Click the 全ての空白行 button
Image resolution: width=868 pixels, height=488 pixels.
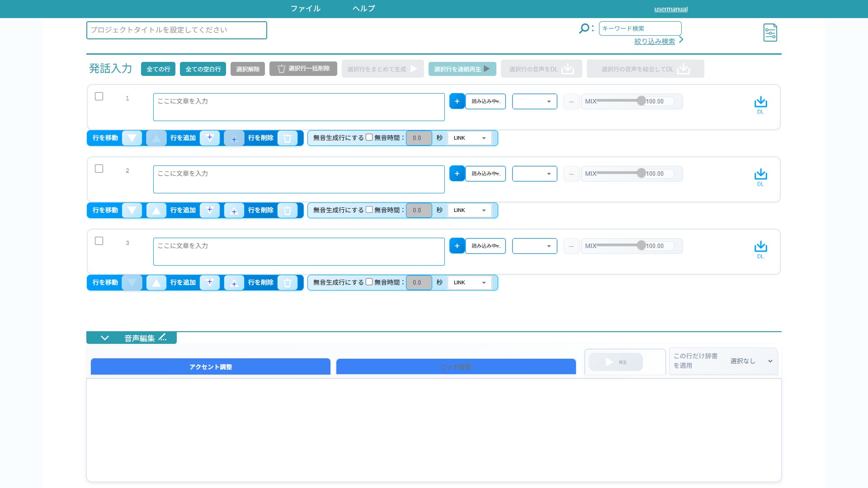[203, 69]
